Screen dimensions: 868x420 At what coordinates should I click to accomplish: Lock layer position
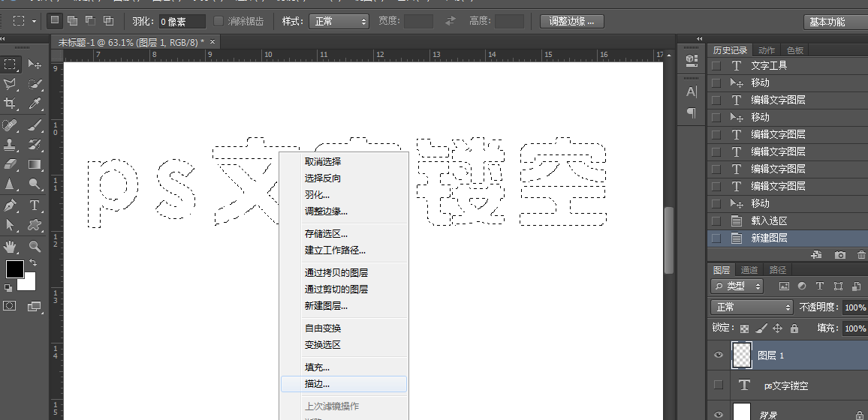tap(777, 328)
